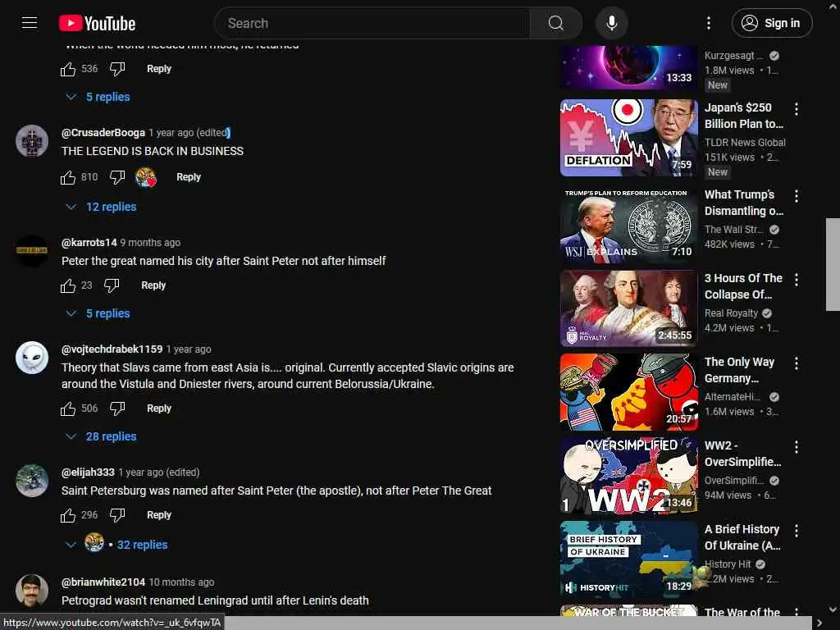This screenshot has height=630, width=840.
Task: Activate voice search microphone
Action: [611, 23]
